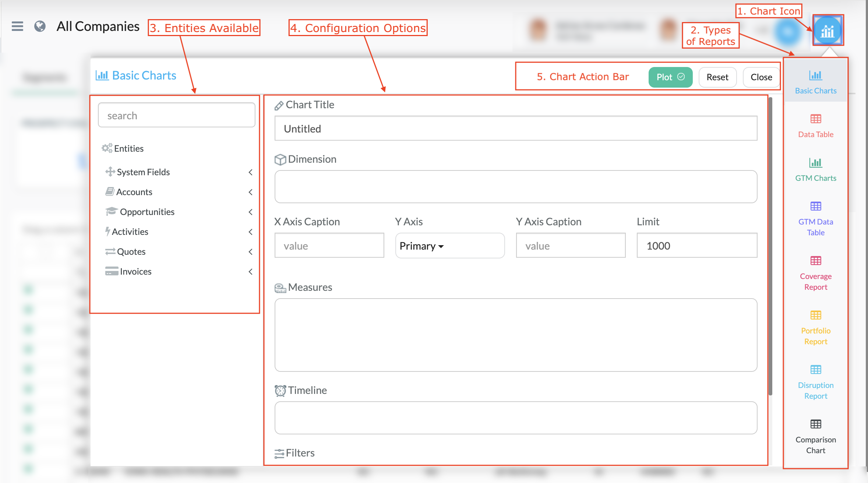Expand the Invoices chevron
Viewport: 868px width, 483px height.
[250, 271]
